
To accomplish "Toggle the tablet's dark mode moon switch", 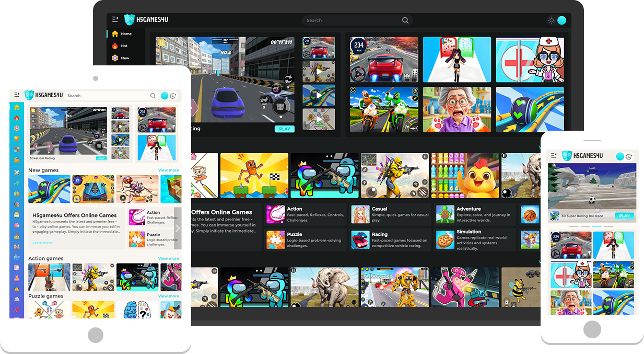I will click(169, 96).
